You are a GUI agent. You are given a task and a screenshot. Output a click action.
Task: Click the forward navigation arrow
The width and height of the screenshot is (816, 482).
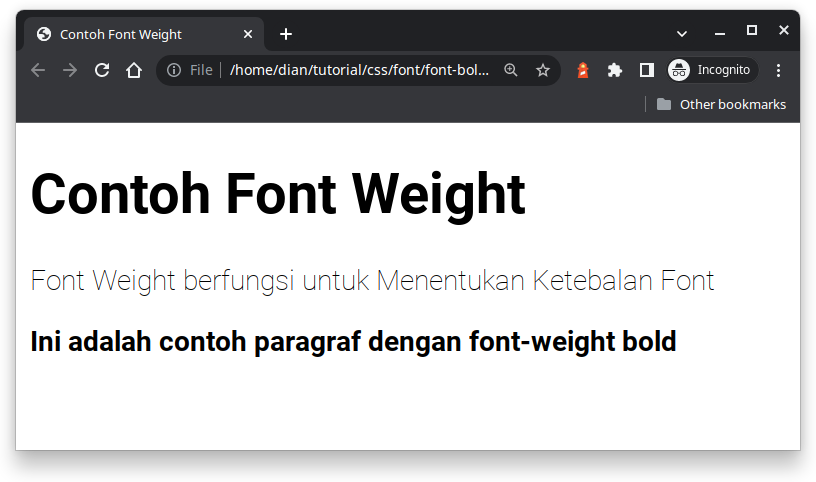[x=70, y=70]
